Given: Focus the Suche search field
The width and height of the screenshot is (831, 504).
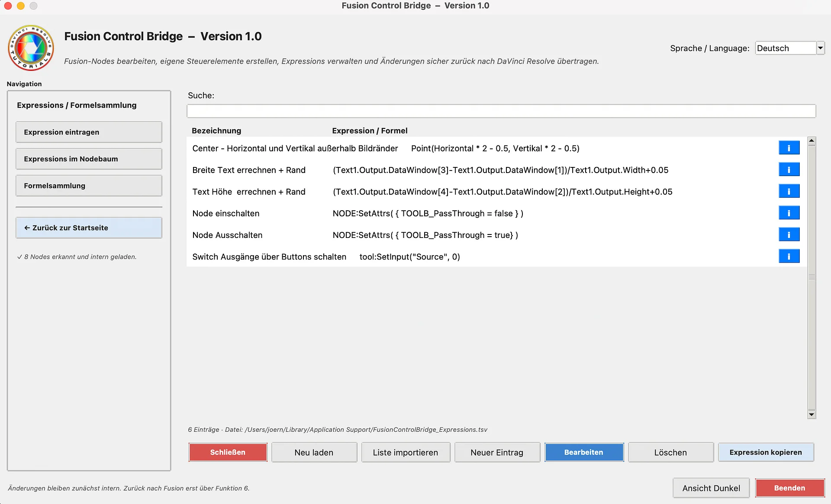Looking at the screenshot, I should point(501,111).
